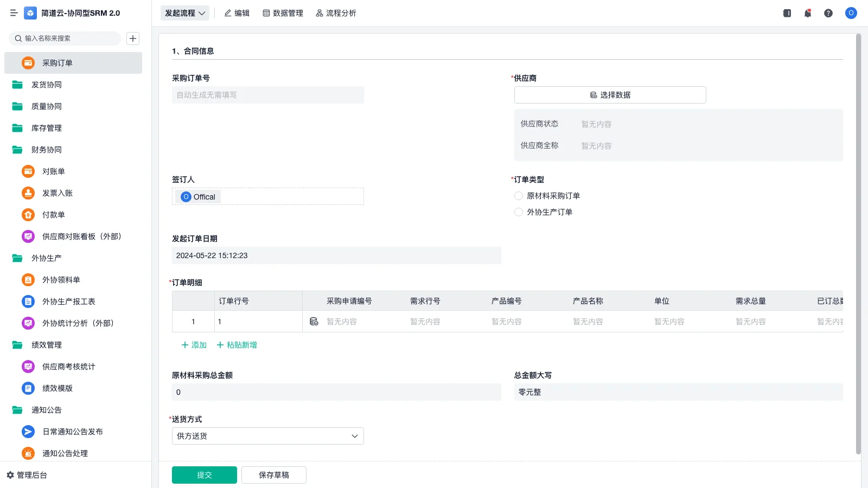Open the 流程分析 menu item

[x=336, y=13]
